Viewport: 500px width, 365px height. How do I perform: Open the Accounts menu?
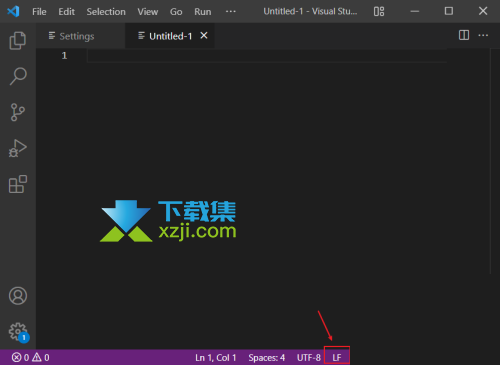tap(18, 296)
